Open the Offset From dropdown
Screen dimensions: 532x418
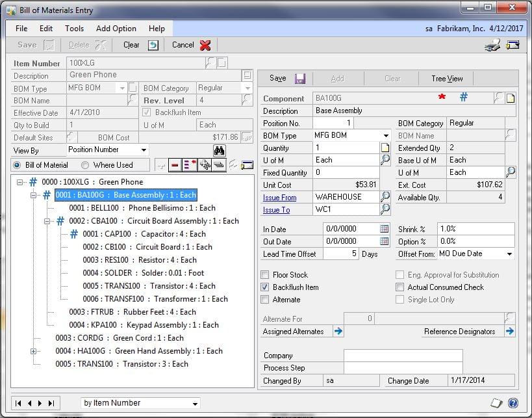[x=509, y=254]
